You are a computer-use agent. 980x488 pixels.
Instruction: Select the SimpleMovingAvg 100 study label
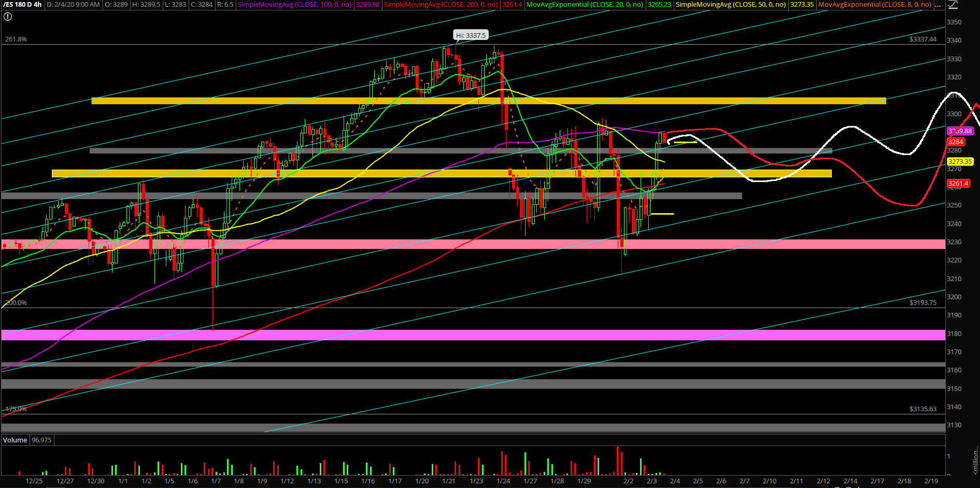(294, 5)
